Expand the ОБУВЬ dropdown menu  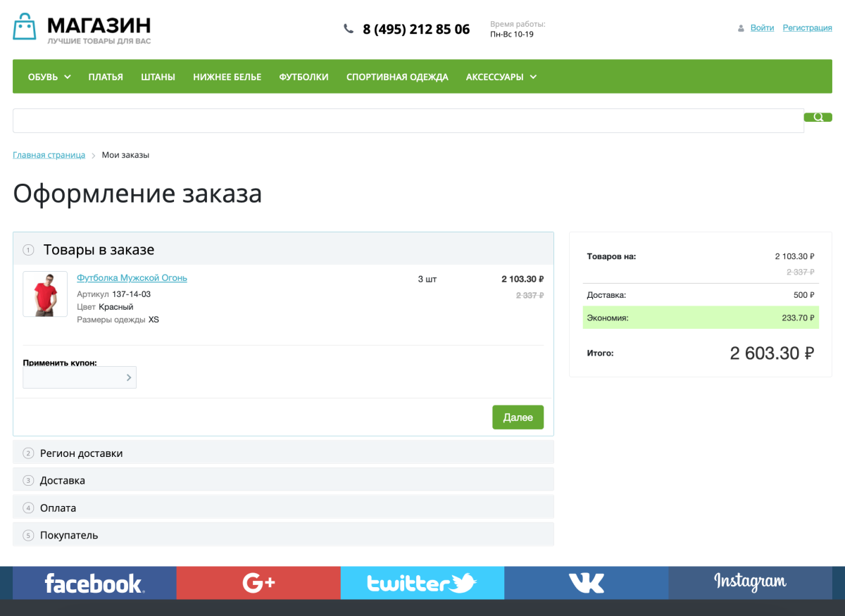coord(48,77)
